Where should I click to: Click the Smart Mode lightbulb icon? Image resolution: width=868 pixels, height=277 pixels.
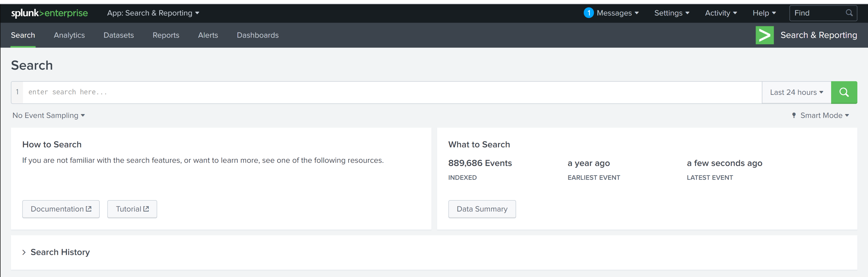pos(794,115)
